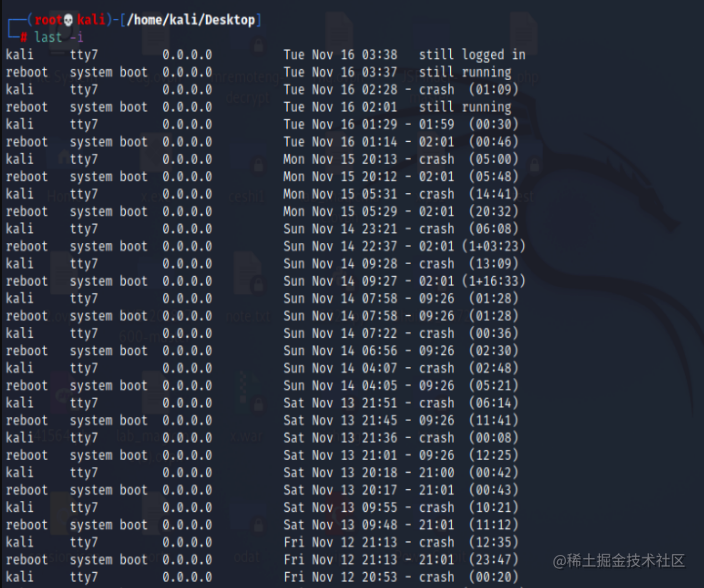
Task: Click the "(11:41)" duration value
Action: pos(493,421)
